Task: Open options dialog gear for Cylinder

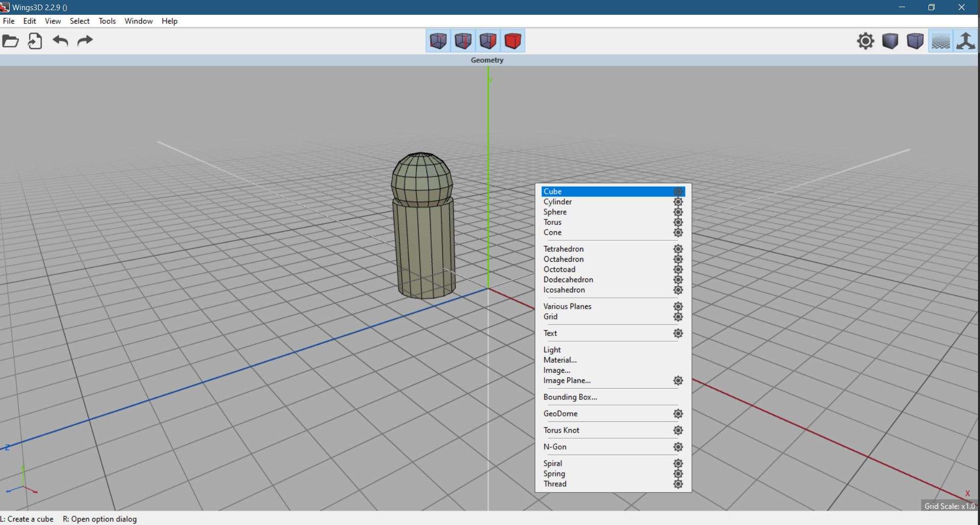Action: click(x=678, y=202)
